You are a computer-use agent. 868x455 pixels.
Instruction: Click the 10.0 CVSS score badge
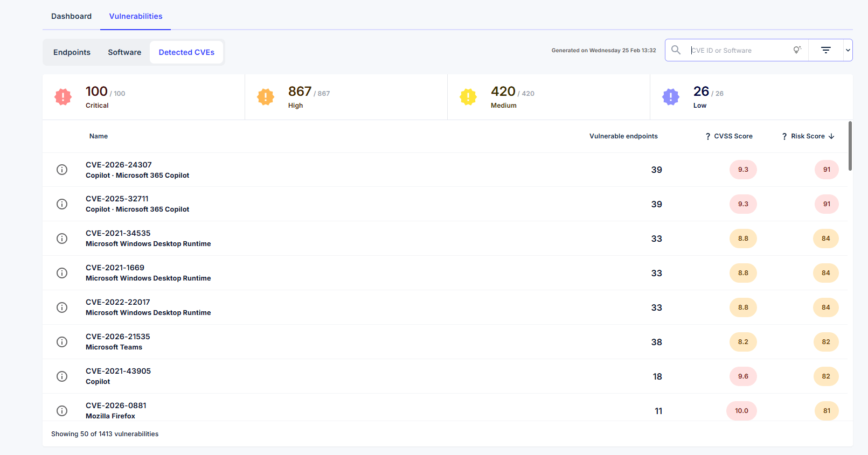741,411
